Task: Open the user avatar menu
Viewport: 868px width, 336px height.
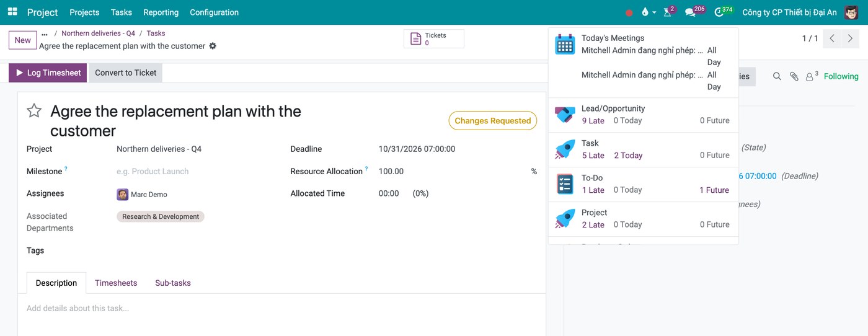Action: 851,12
